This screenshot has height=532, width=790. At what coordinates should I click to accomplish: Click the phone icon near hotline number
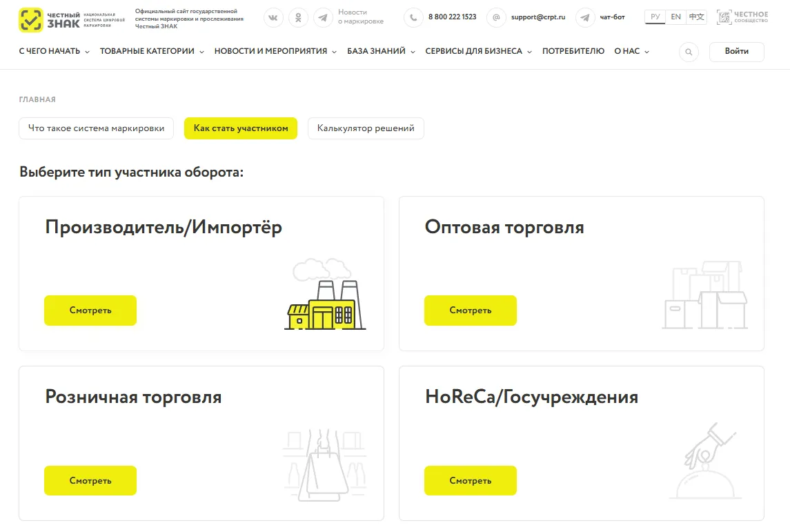(x=413, y=18)
